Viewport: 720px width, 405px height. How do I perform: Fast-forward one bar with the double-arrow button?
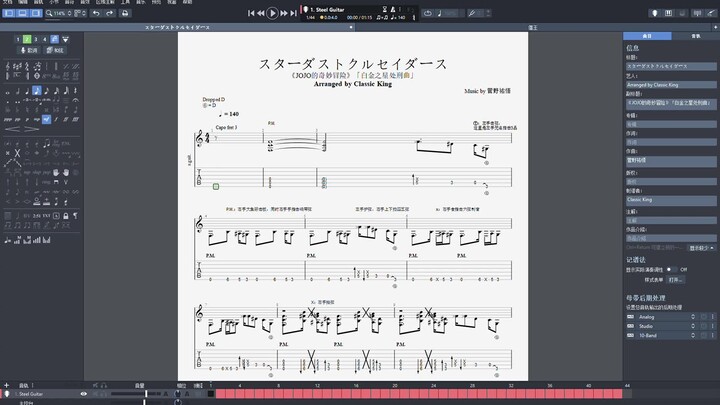284,13
